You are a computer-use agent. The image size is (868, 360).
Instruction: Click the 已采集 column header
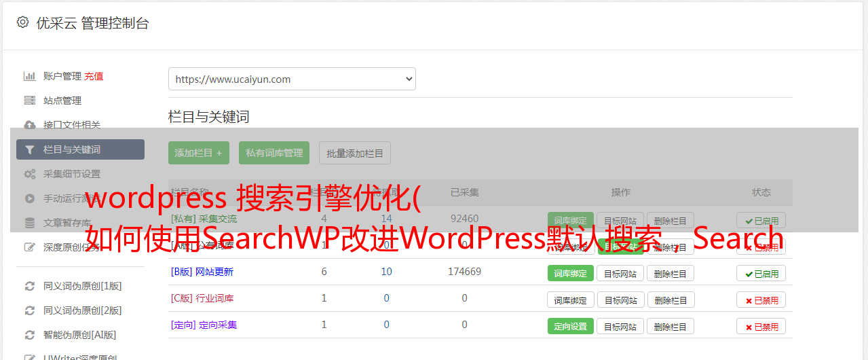(x=464, y=192)
